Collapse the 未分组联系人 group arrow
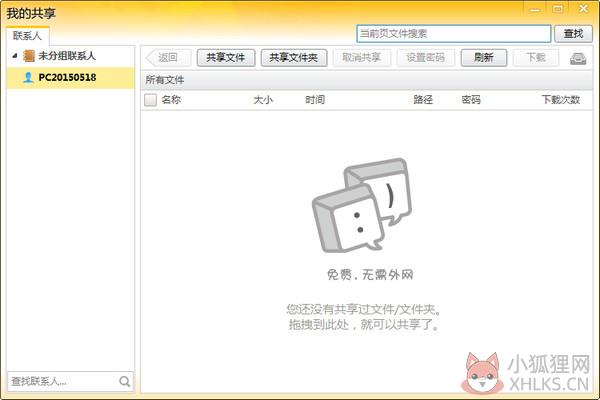The height and width of the screenshot is (400, 600). coord(15,56)
